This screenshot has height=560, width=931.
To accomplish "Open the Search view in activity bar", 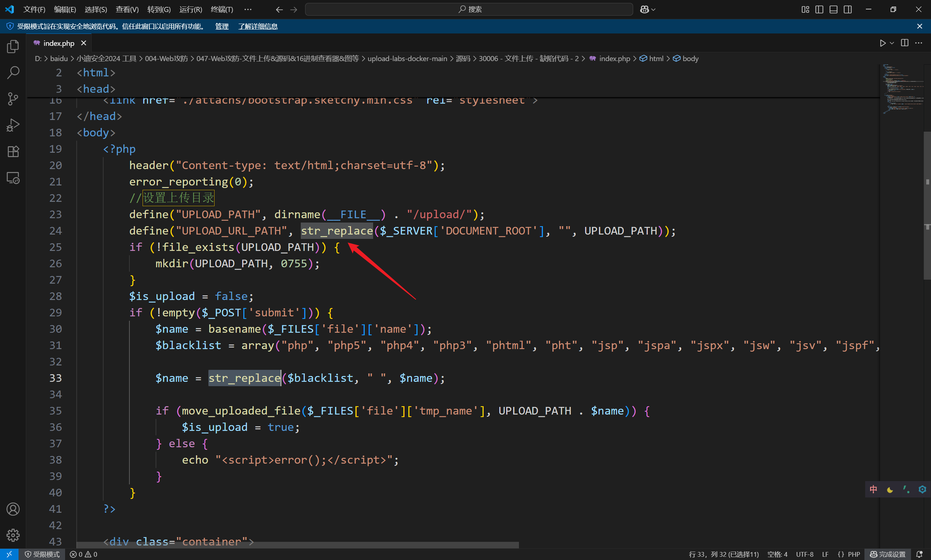I will 13,72.
